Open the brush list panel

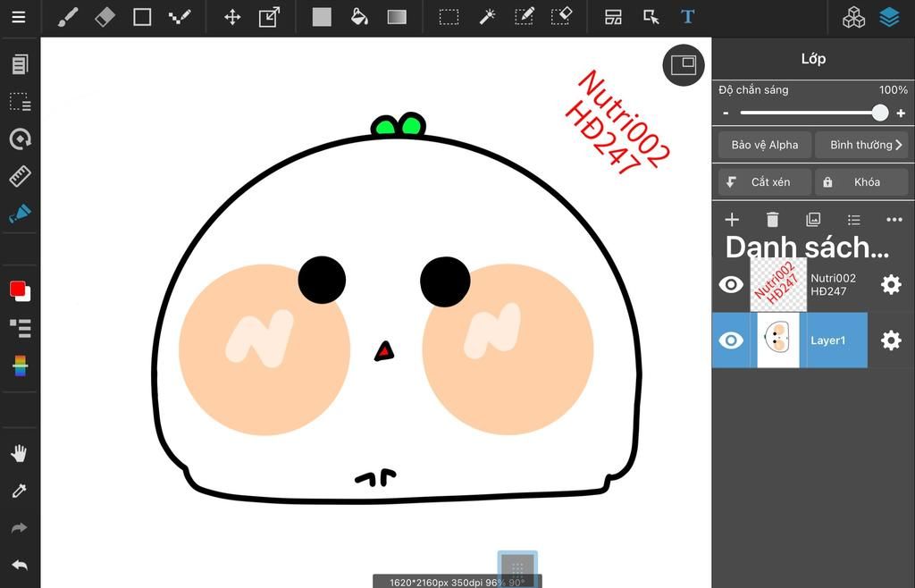click(20, 328)
